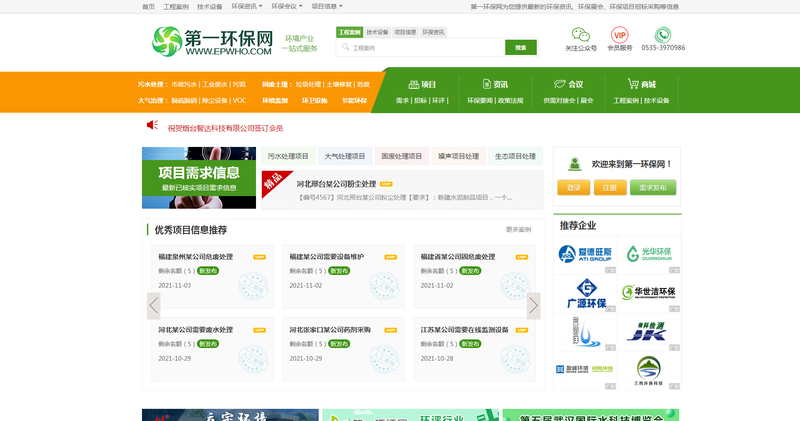Open the 项目需求信息 banner image
This screenshot has width=800, height=421.
(x=199, y=178)
